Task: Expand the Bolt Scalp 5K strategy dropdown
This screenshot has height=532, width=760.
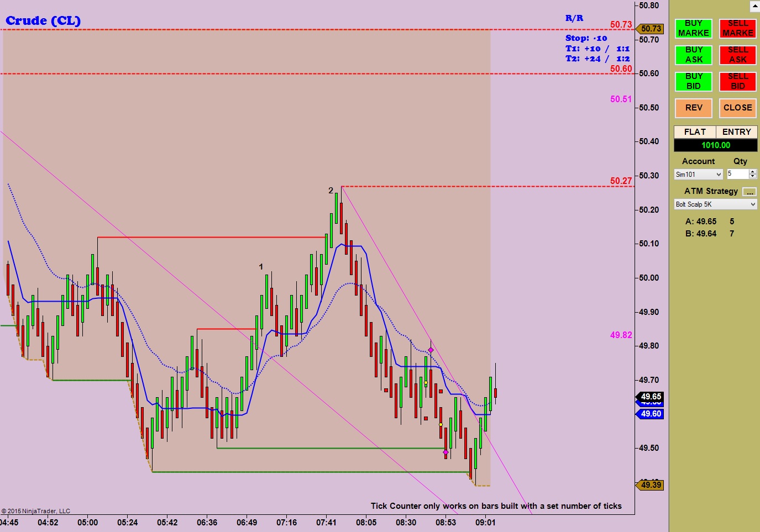Action: click(x=715, y=204)
